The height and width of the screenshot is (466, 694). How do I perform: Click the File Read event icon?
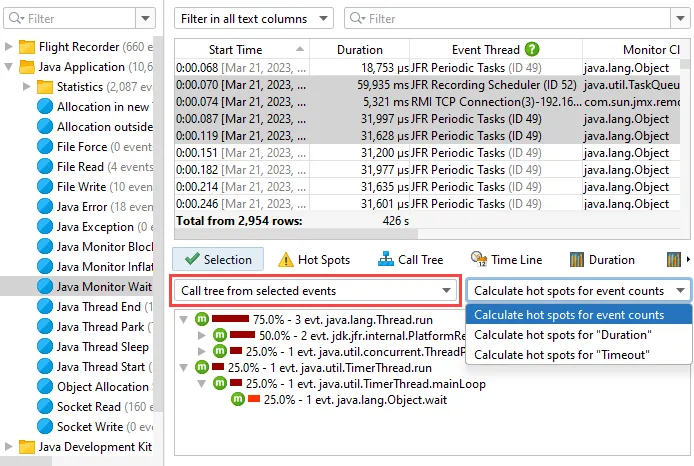pos(45,166)
